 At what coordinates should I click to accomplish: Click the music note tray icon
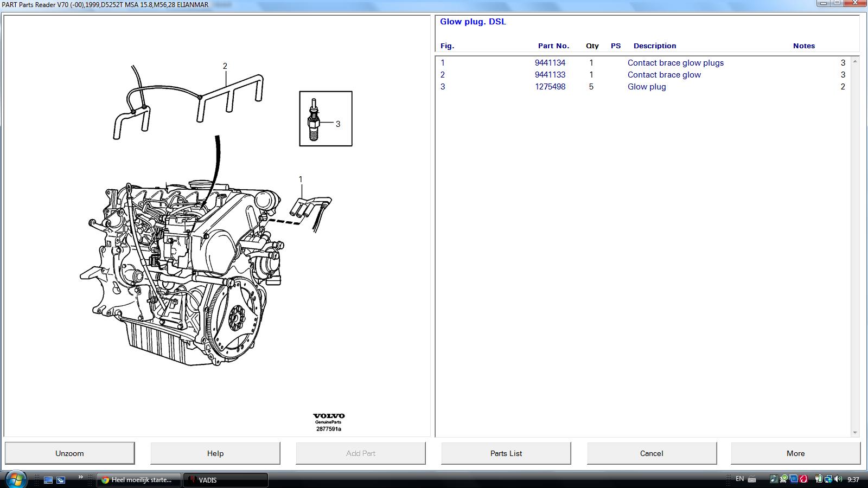point(774,479)
